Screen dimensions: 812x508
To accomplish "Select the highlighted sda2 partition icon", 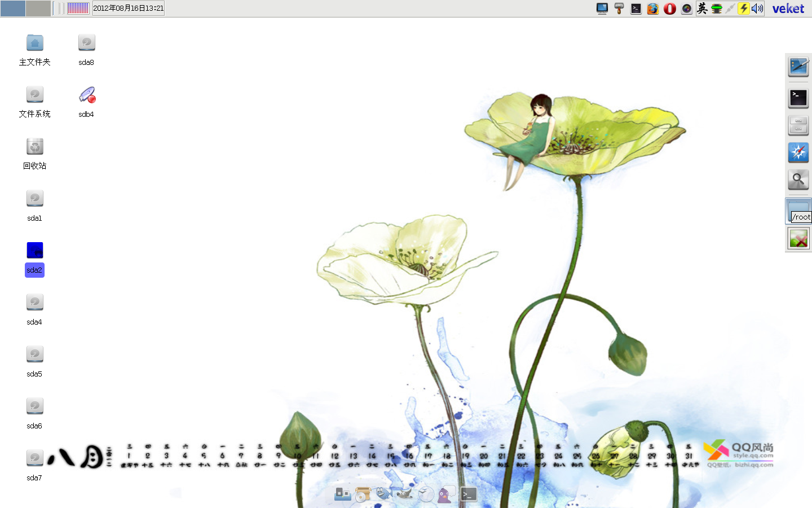I will [x=34, y=251].
